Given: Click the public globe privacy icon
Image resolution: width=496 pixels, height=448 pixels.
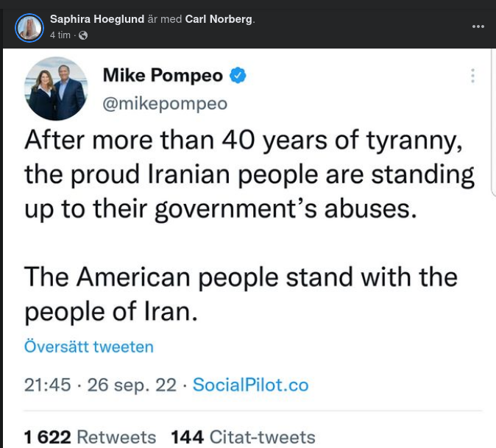Looking at the screenshot, I should pos(83,35).
